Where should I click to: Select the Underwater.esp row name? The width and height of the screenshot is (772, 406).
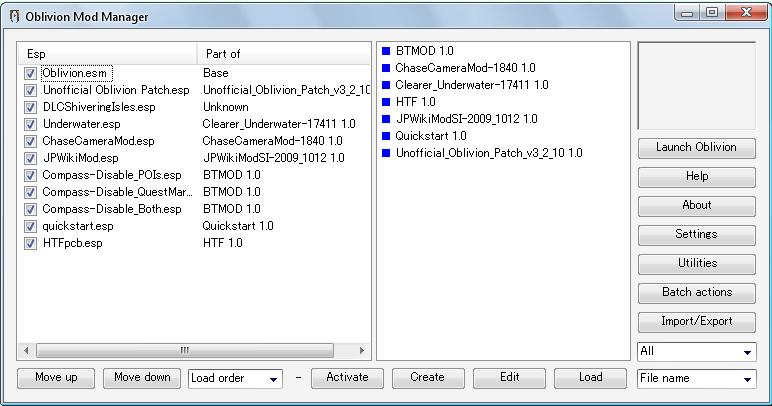pyautogui.click(x=82, y=124)
